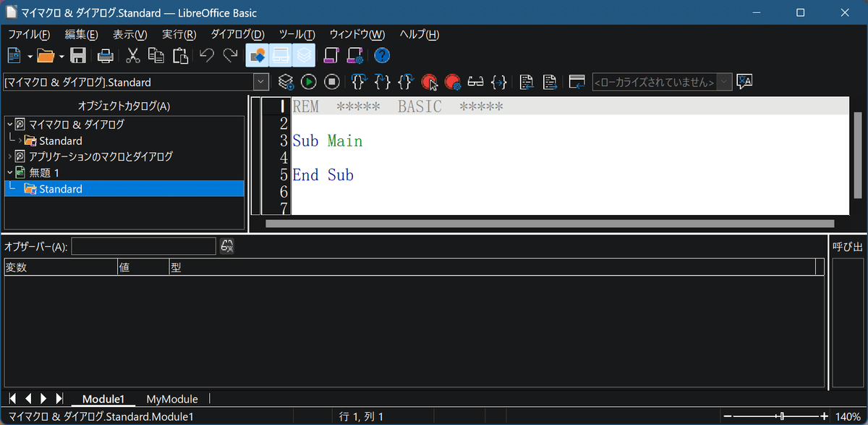Open the ウィンドウ(W) menu
Image resolution: width=868 pixels, height=425 pixels.
click(357, 34)
